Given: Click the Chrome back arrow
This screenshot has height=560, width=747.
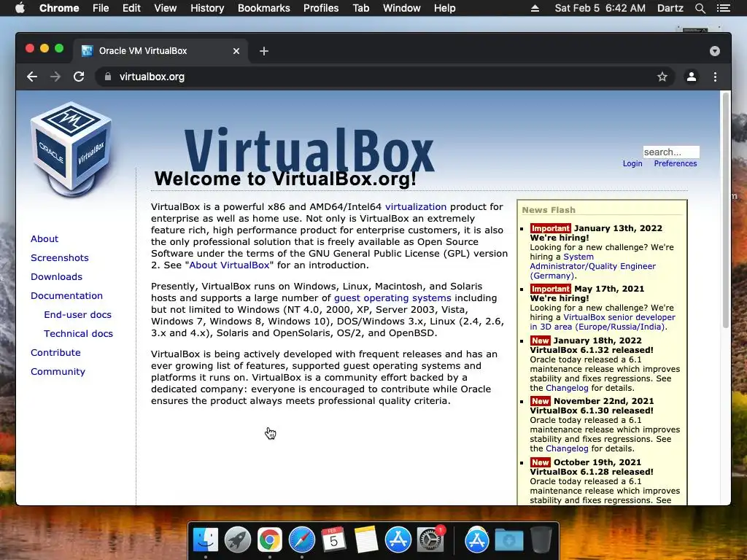Looking at the screenshot, I should point(32,77).
